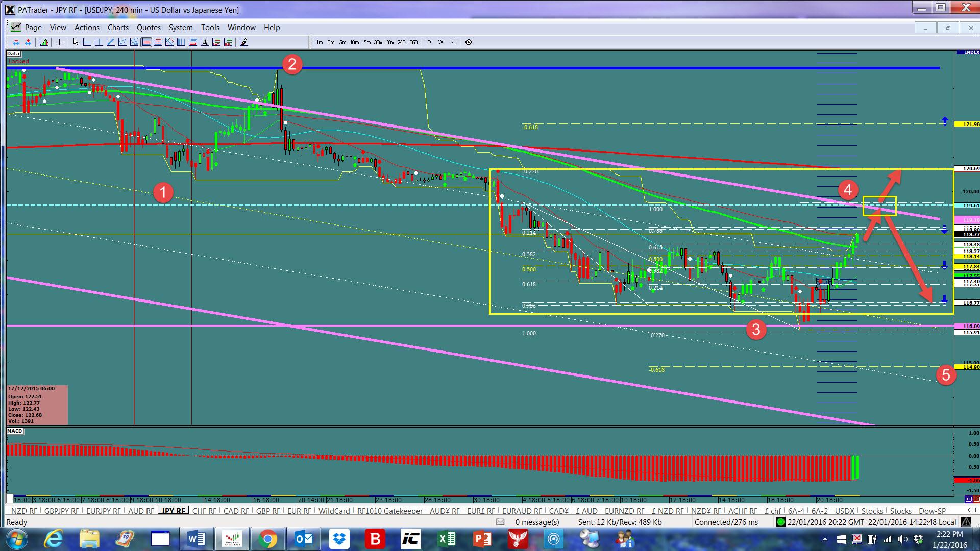Click the application chart icon beside Page

pyautogui.click(x=16, y=27)
